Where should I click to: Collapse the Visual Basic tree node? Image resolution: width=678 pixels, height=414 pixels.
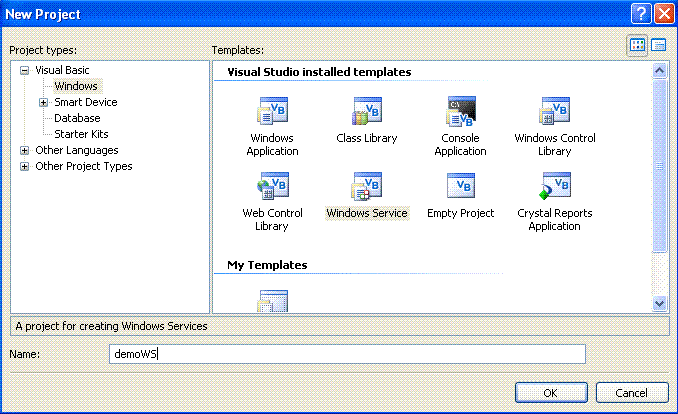(25, 70)
